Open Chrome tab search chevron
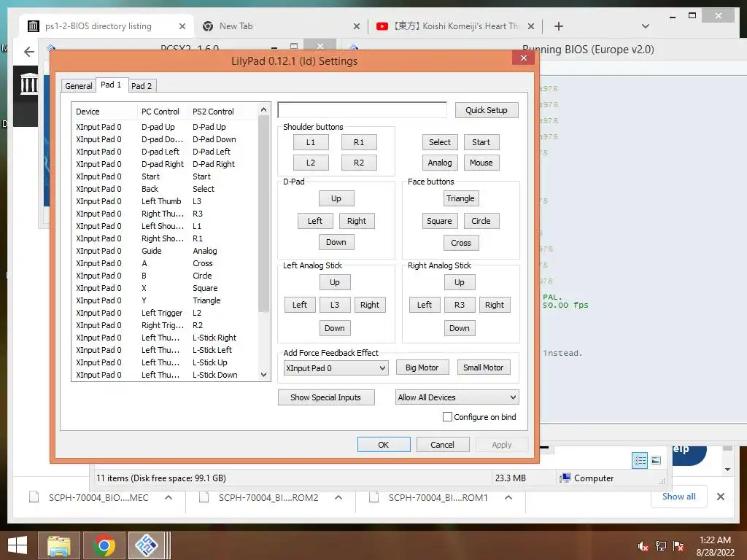The height and width of the screenshot is (560, 747). [x=646, y=26]
